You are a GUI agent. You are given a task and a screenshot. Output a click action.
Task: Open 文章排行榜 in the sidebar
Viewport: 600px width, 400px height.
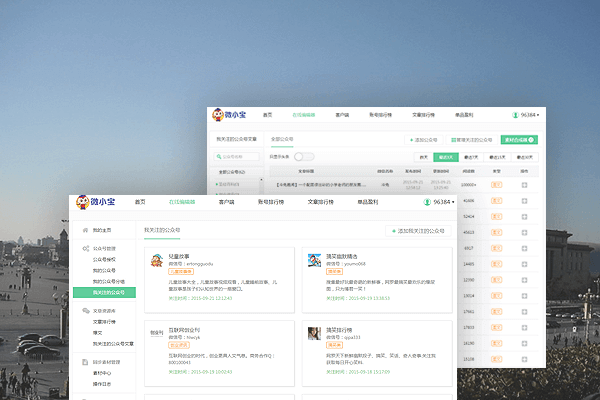point(106,321)
